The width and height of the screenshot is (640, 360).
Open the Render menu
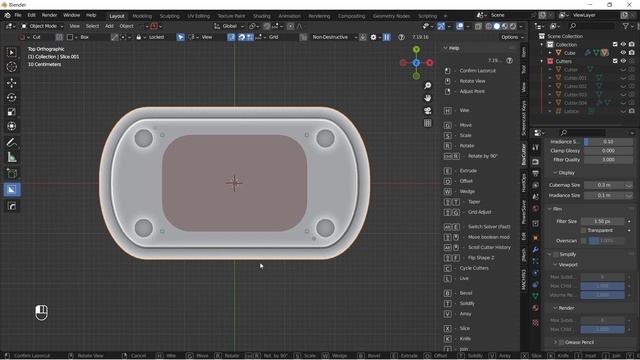pyautogui.click(x=49, y=15)
